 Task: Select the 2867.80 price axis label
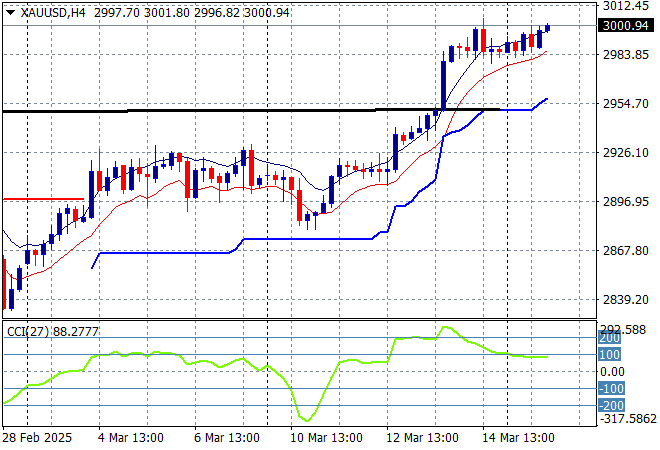(x=625, y=250)
